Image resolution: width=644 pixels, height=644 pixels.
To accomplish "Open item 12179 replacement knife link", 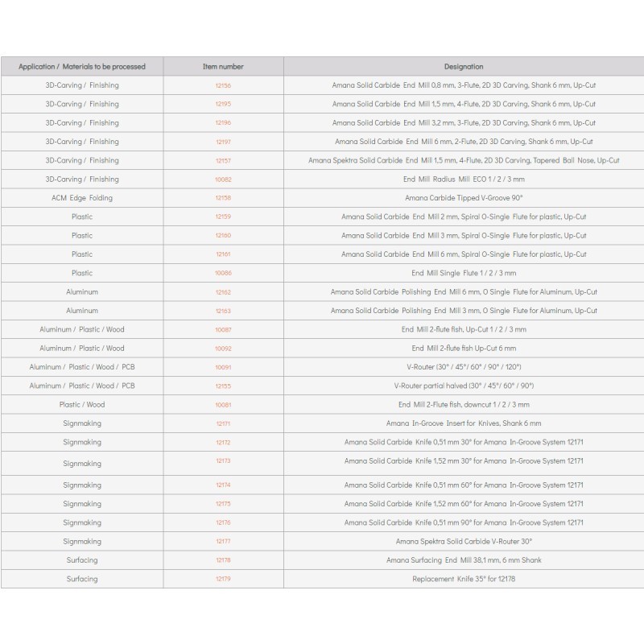I will (223, 579).
